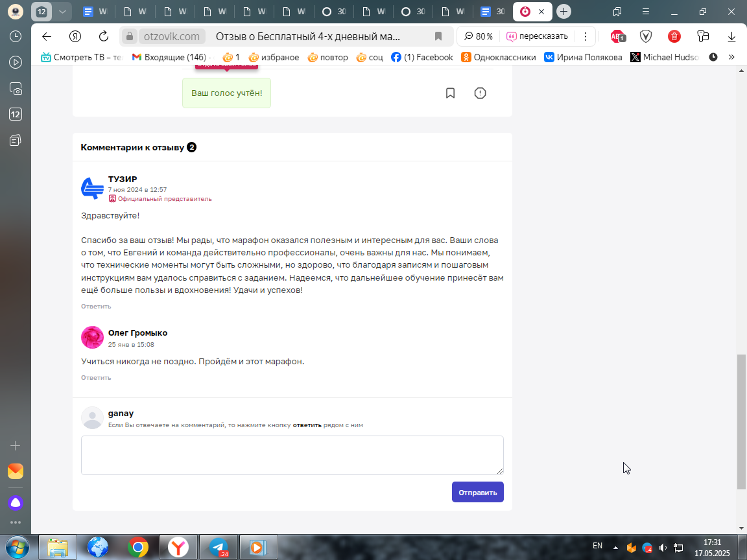Open a new tab with plus button
Viewport: 747px width, 560px height.
563,12
